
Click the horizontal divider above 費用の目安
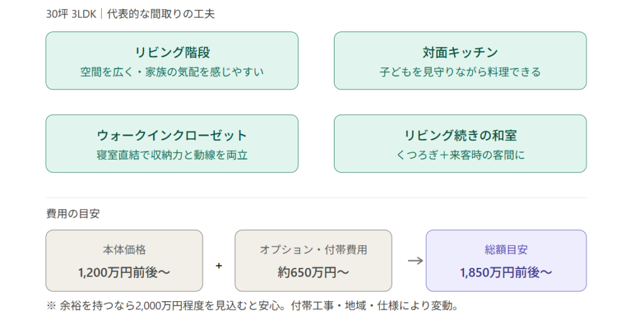point(316,198)
